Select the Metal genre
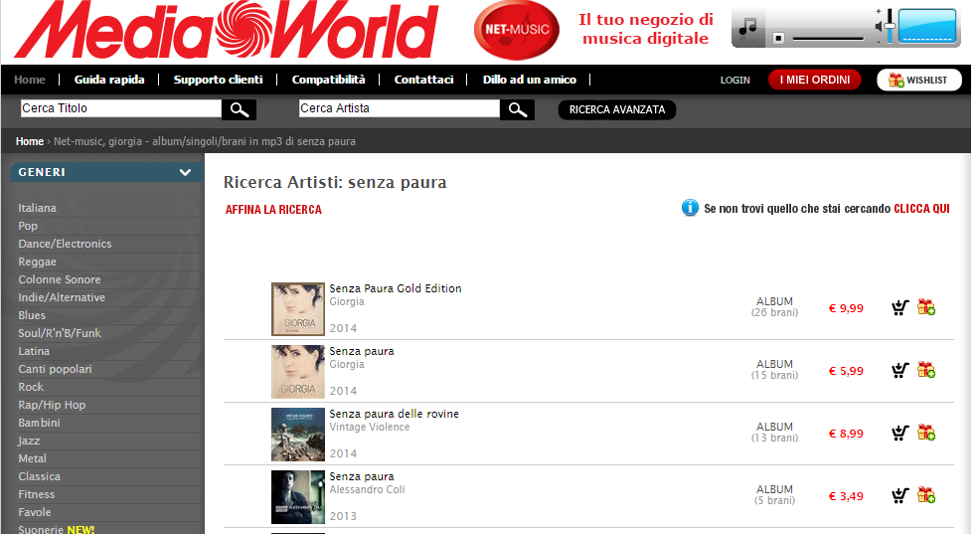The image size is (980, 535). (x=32, y=458)
